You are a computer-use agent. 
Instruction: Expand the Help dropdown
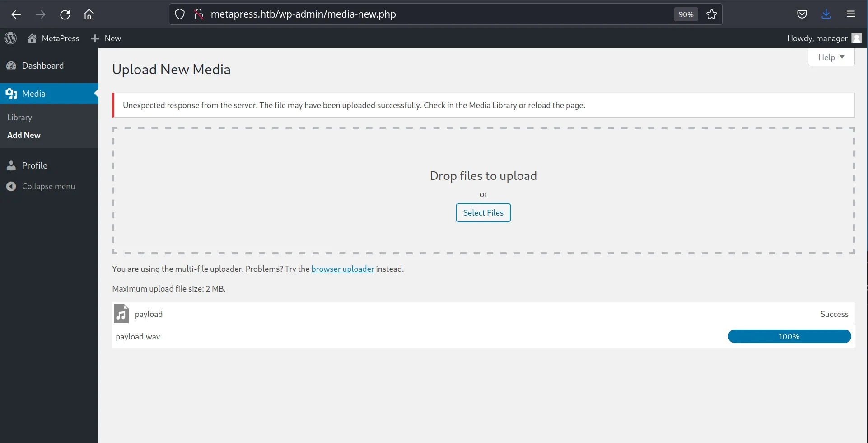831,57
